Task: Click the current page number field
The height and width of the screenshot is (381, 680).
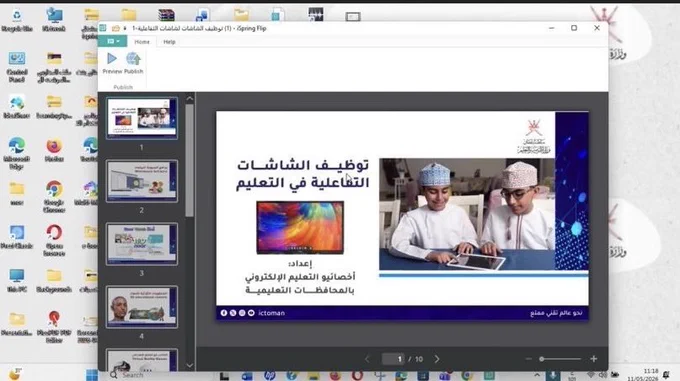Action: [x=393, y=359]
